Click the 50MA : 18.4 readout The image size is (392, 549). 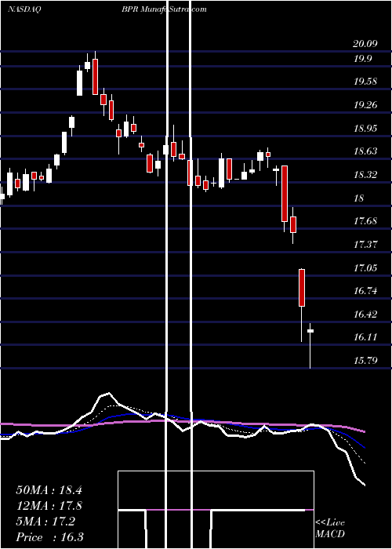coord(49,490)
